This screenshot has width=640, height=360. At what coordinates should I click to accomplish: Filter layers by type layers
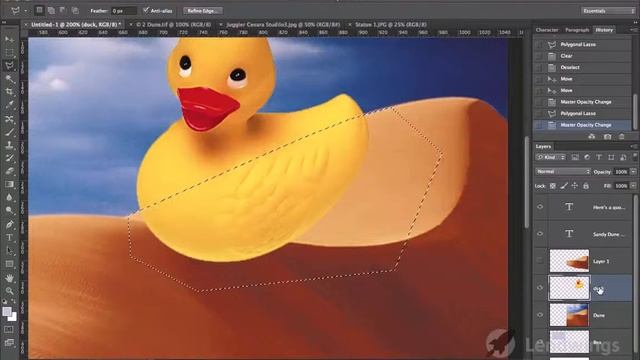[x=599, y=157]
